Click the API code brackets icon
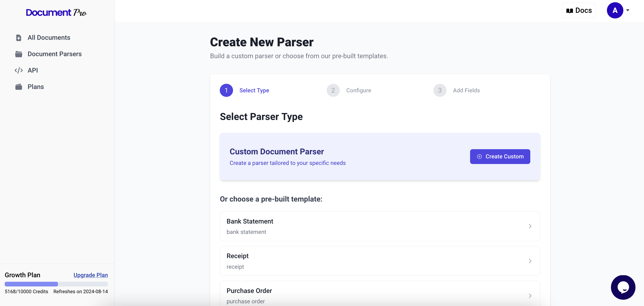The width and height of the screenshot is (644, 306). coord(18,71)
